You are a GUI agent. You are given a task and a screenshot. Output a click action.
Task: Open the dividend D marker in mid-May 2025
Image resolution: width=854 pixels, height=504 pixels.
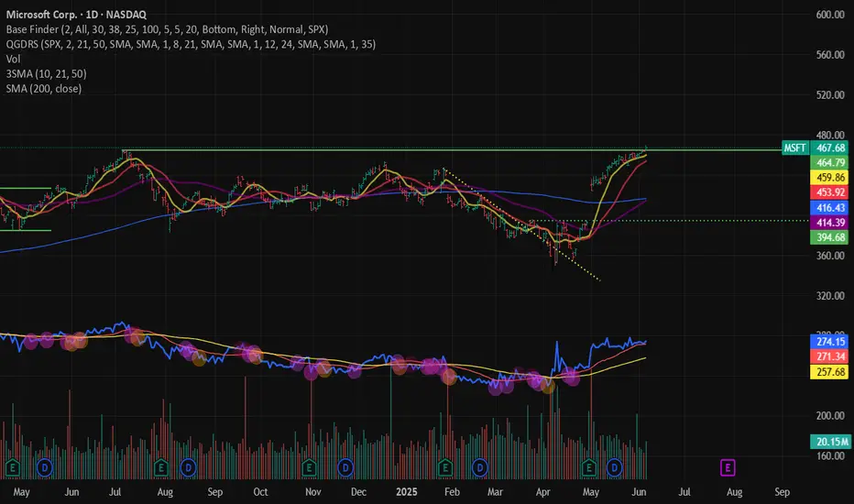pyautogui.click(x=614, y=467)
